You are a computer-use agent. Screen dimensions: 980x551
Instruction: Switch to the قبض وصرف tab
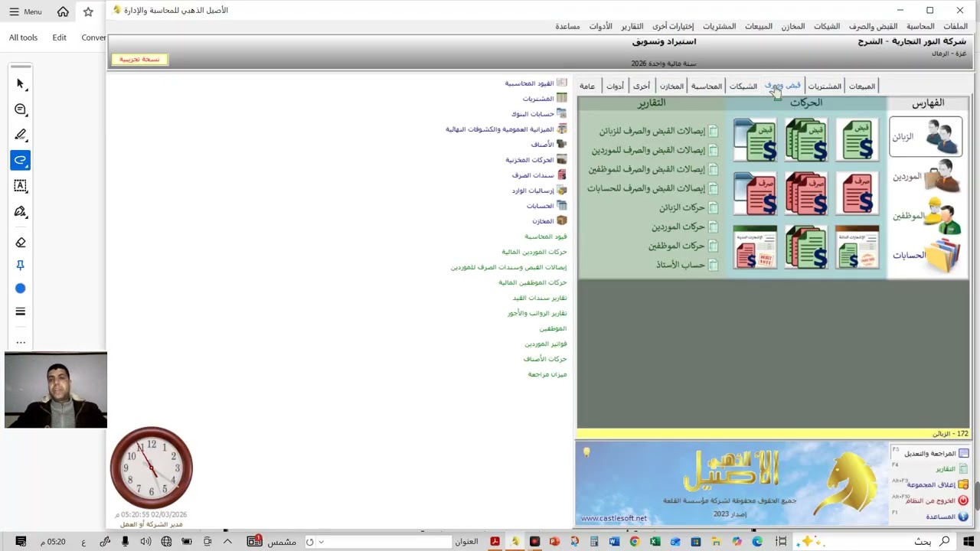(x=782, y=86)
